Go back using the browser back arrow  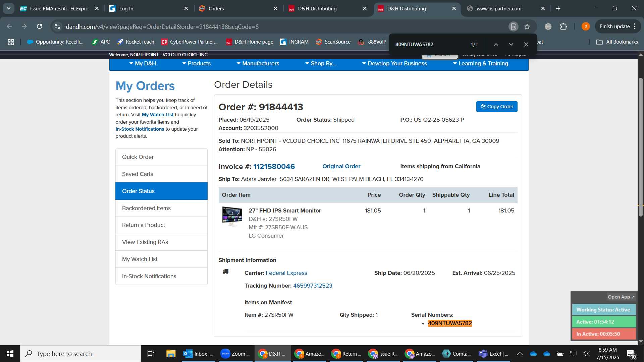[x=9, y=26]
